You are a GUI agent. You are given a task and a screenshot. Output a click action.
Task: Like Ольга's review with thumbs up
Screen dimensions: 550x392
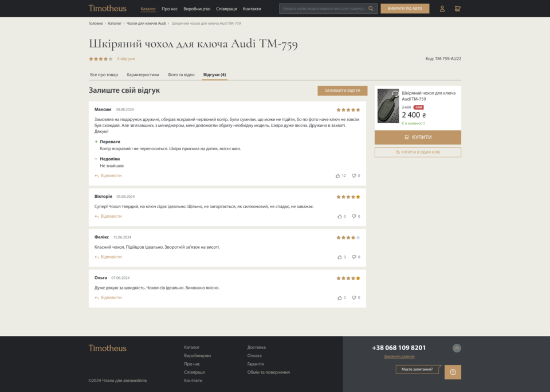[x=340, y=297]
